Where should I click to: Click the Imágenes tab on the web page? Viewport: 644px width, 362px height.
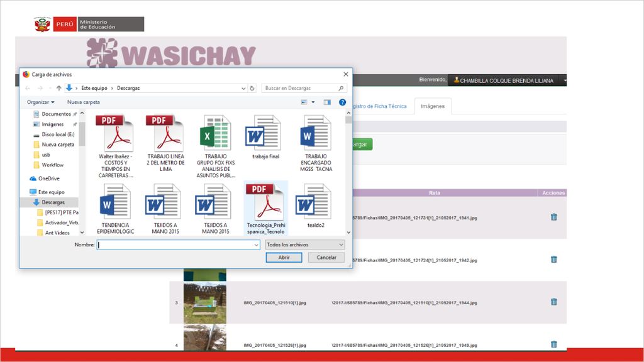point(433,106)
